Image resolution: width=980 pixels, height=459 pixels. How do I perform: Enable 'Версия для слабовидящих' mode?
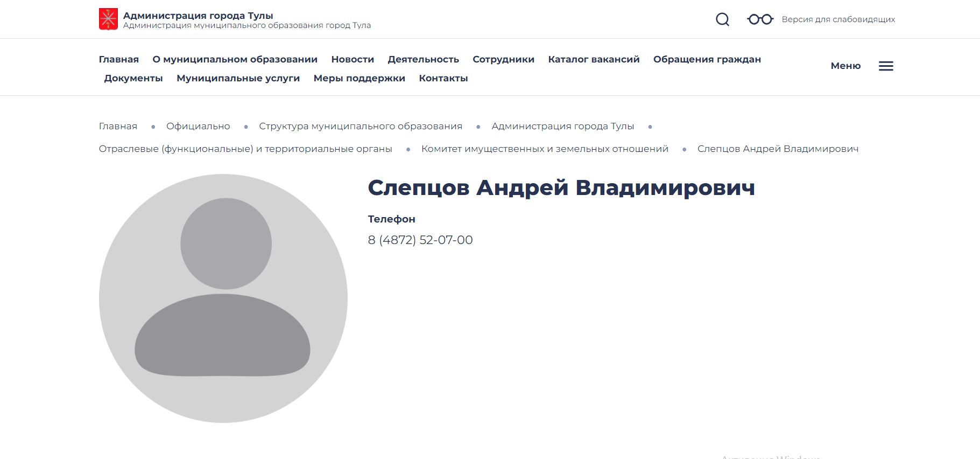point(838,19)
